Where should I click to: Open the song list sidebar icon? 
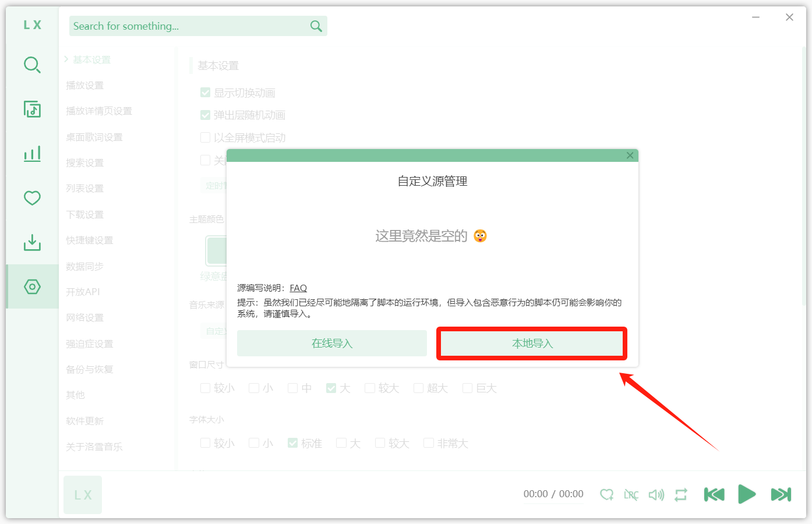pos(32,109)
